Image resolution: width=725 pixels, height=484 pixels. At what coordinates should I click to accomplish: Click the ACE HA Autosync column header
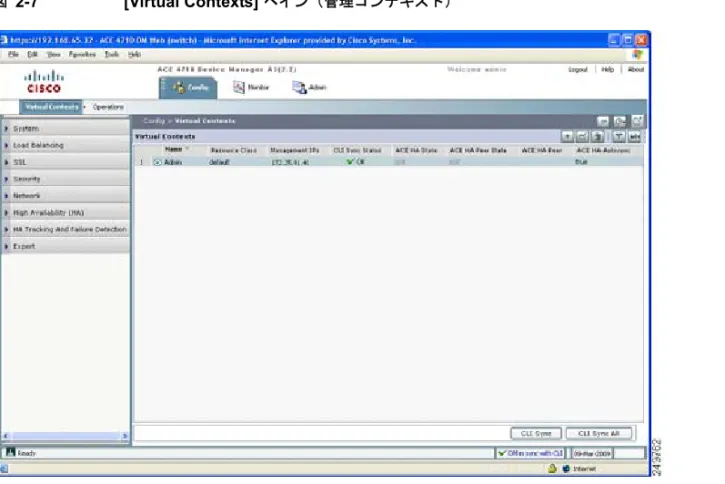[x=603, y=150]
